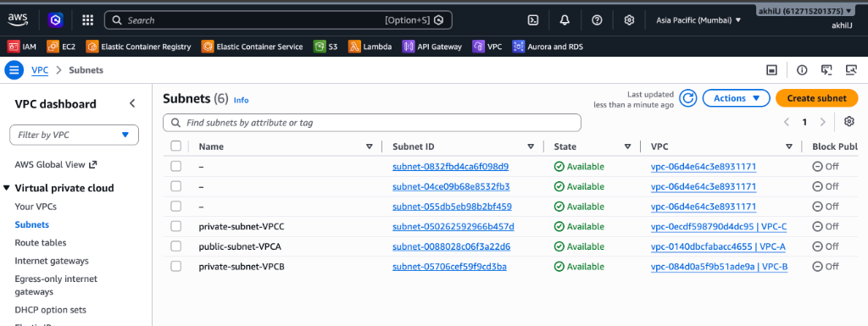Focus the Find subnets filter field
Screen dimensions: 868x326
[x=372, y=123]
